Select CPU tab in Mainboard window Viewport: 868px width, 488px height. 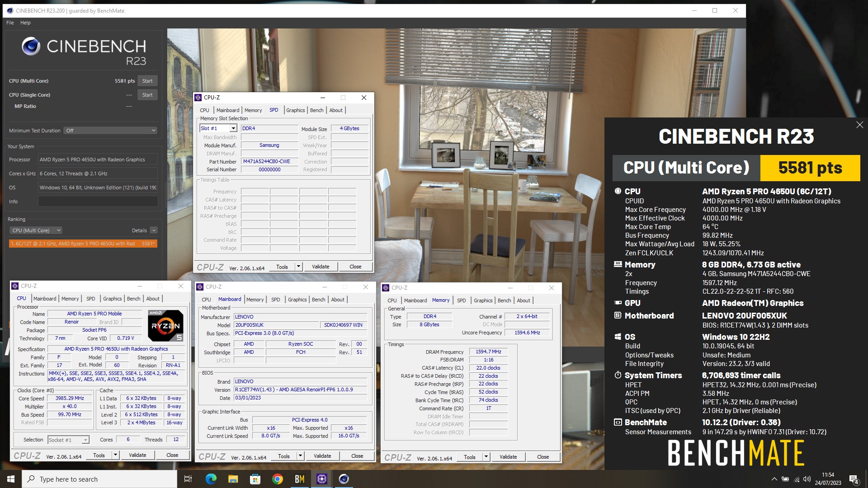click(206, 300)
